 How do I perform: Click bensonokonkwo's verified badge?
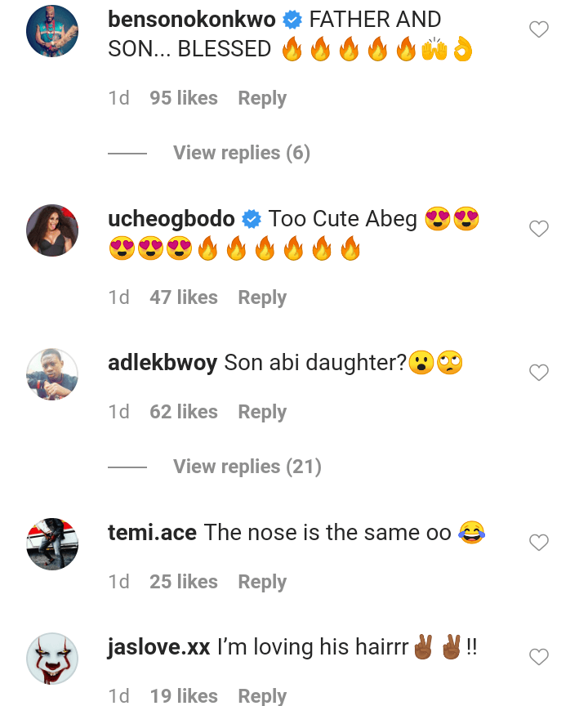click(292, 20)
